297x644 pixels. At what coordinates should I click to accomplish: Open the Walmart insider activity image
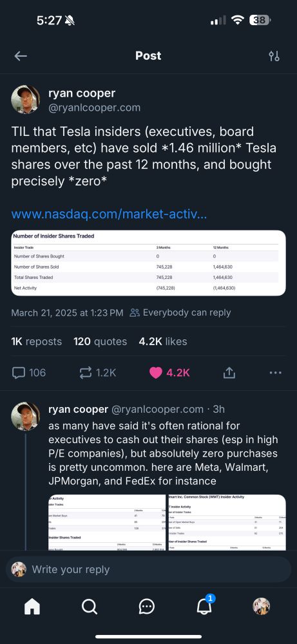[x=227, y=522]
